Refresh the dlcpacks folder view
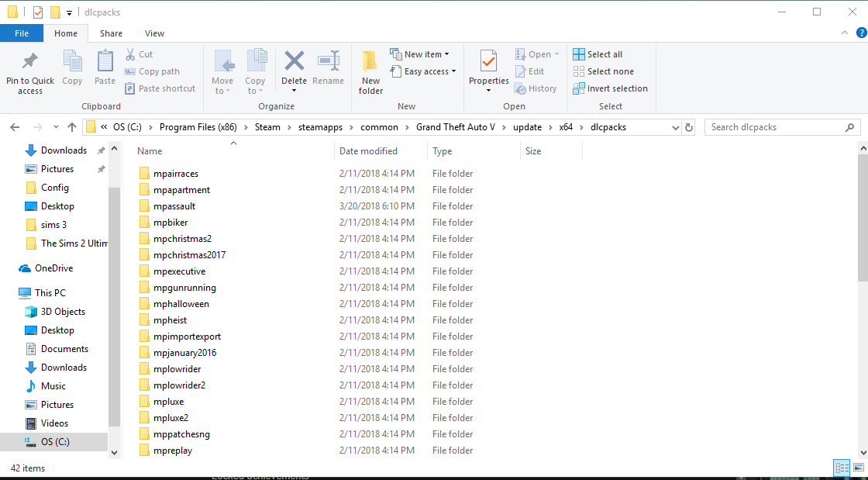Image resolution: width=868 pixels, height=480 pixels. coord(689,127)
